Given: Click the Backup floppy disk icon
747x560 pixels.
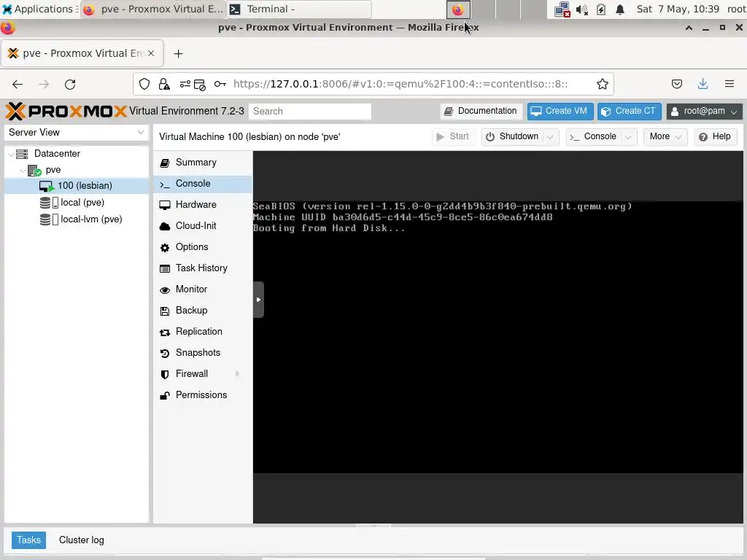Looking at the screenshot, I should point(165,311).
